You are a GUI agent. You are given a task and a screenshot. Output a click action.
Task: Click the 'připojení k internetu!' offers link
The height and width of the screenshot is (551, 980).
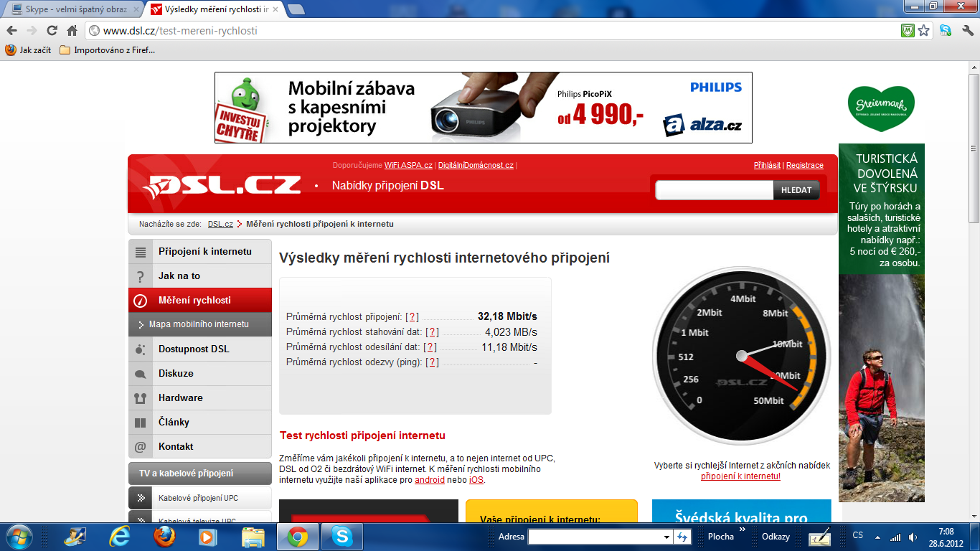(740, 476)
